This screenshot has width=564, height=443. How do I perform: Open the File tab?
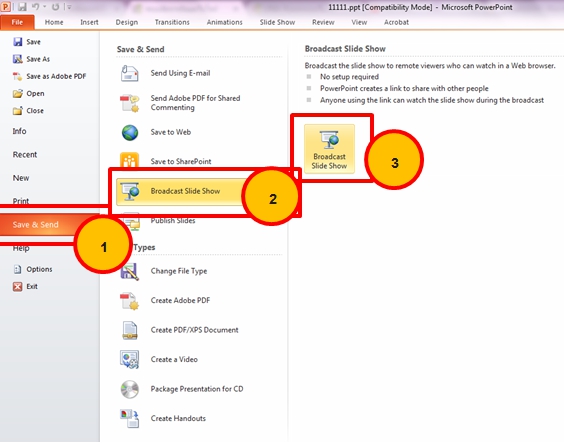coord(17,22)
